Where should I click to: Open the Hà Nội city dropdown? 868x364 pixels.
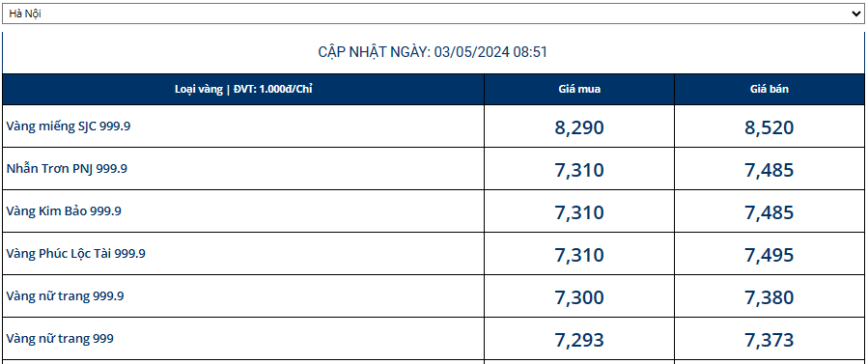pyautogui.click(x=434, y=14)
